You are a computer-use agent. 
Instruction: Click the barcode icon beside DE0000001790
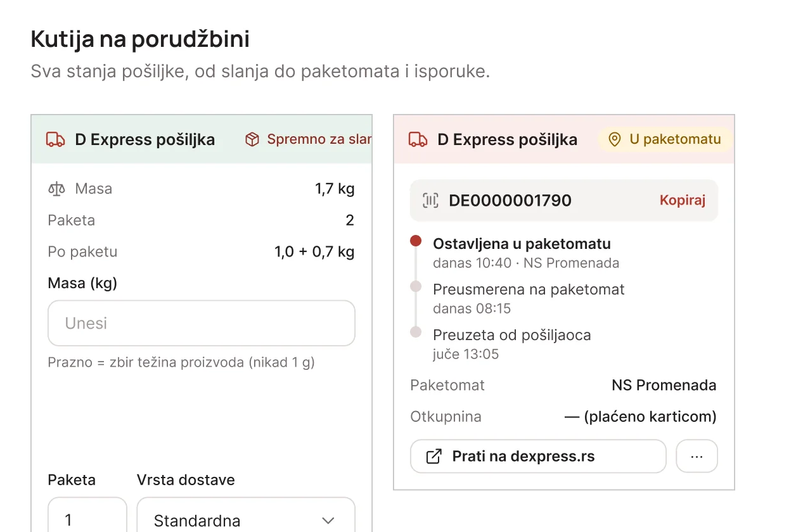coord(431,201)
